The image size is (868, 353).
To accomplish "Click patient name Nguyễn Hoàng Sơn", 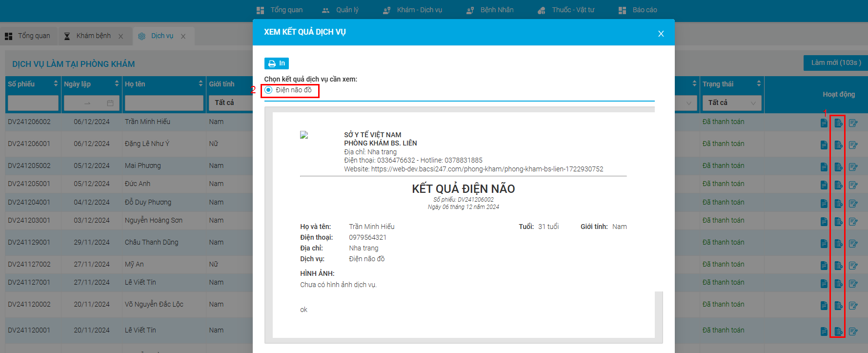I will point(154,220).
